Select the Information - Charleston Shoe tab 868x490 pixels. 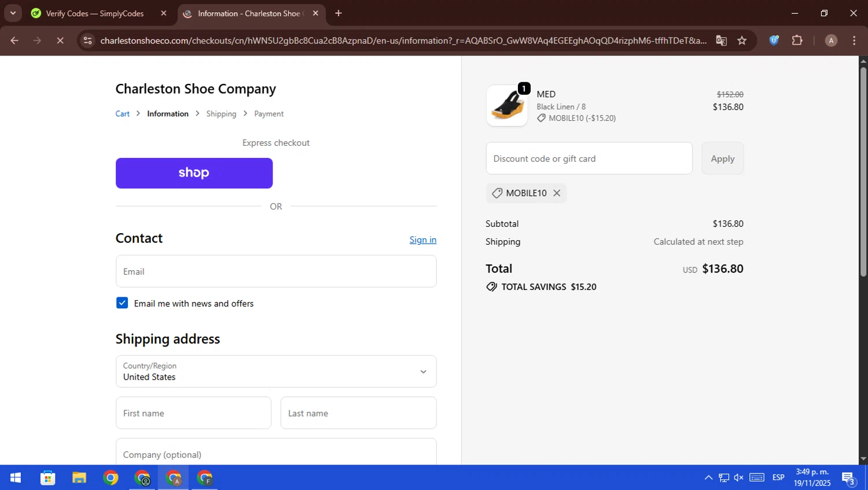coord(251,13)
